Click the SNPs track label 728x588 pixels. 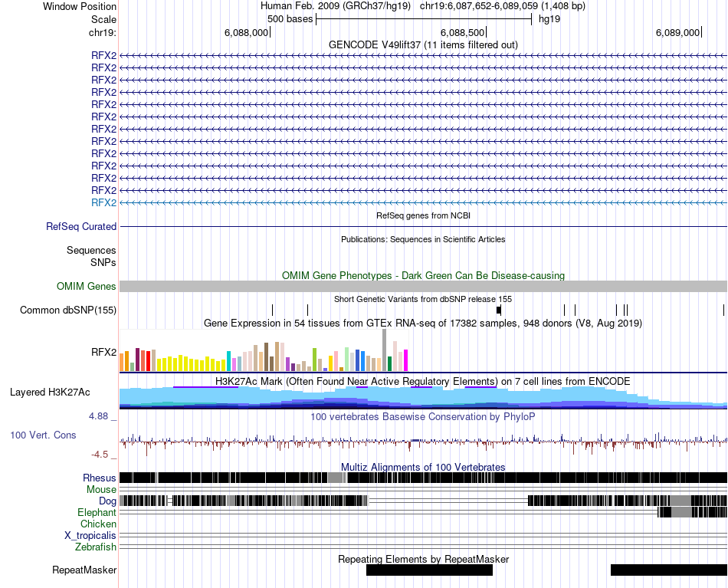[x=103, y=262]
